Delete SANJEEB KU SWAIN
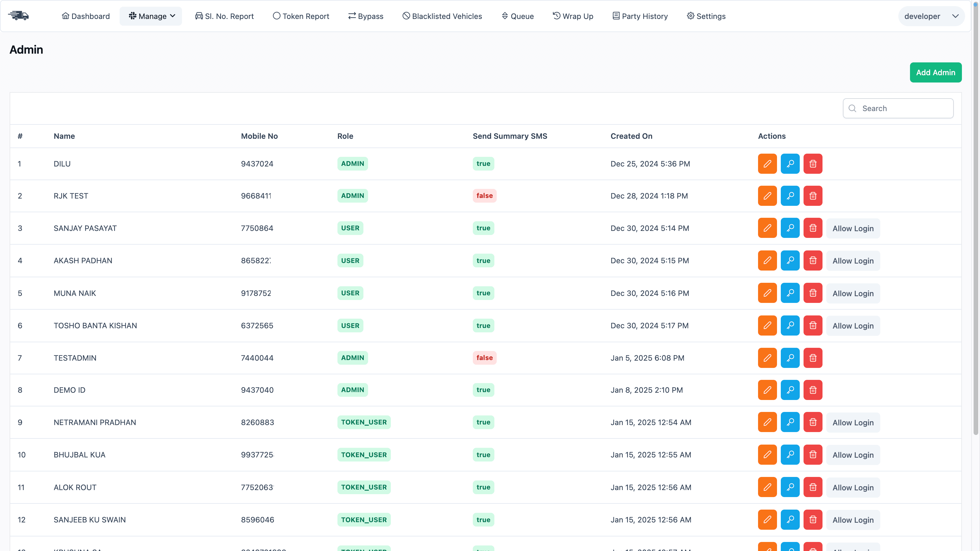The height and width of the screenshot is (551, 980). coord(813,520)
